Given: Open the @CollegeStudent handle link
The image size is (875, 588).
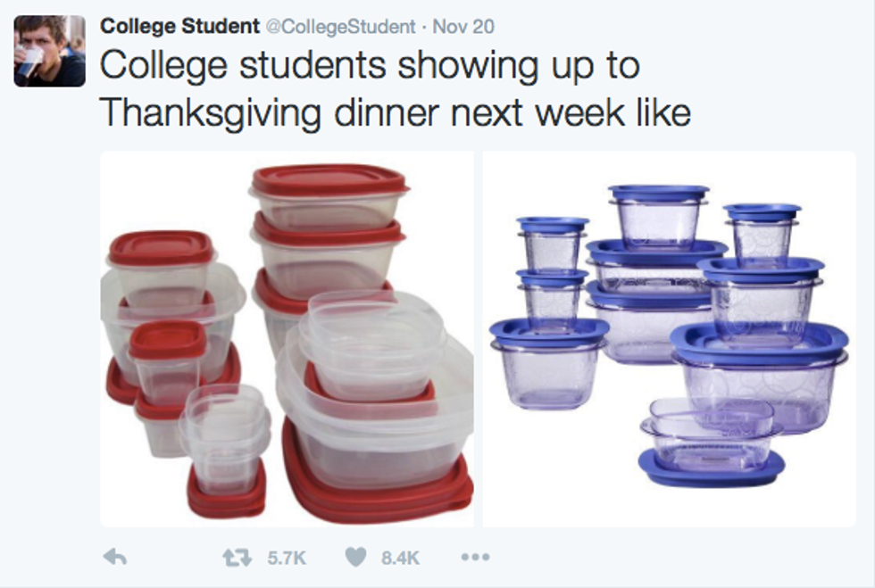Looking at the screenshot, I should pos(341,26).
